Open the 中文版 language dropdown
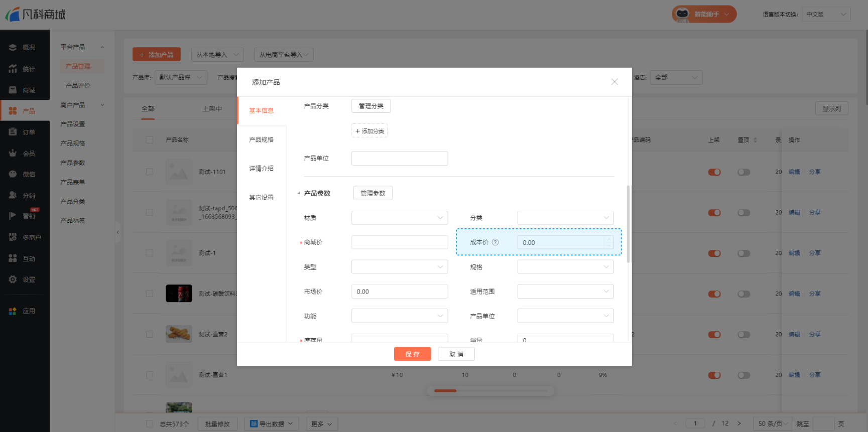Screen dimensions: 868x432 (x=826, y=14)
